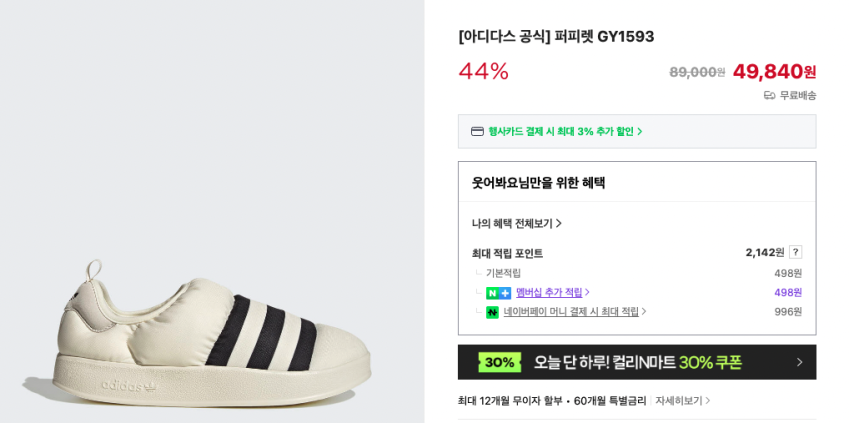Click the credit card icon
This screenshot has height=423, width=849.
[x=477, y=131]
